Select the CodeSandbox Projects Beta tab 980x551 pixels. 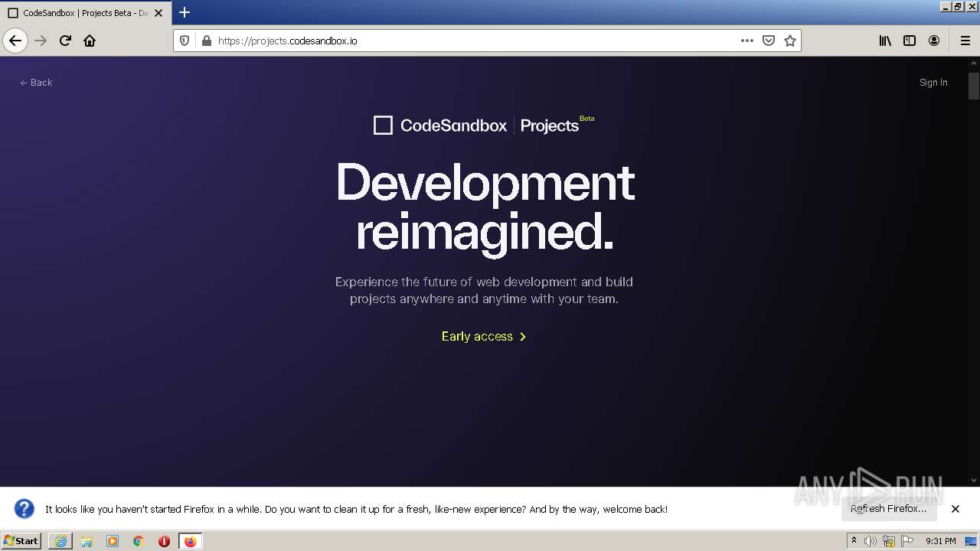84,13
